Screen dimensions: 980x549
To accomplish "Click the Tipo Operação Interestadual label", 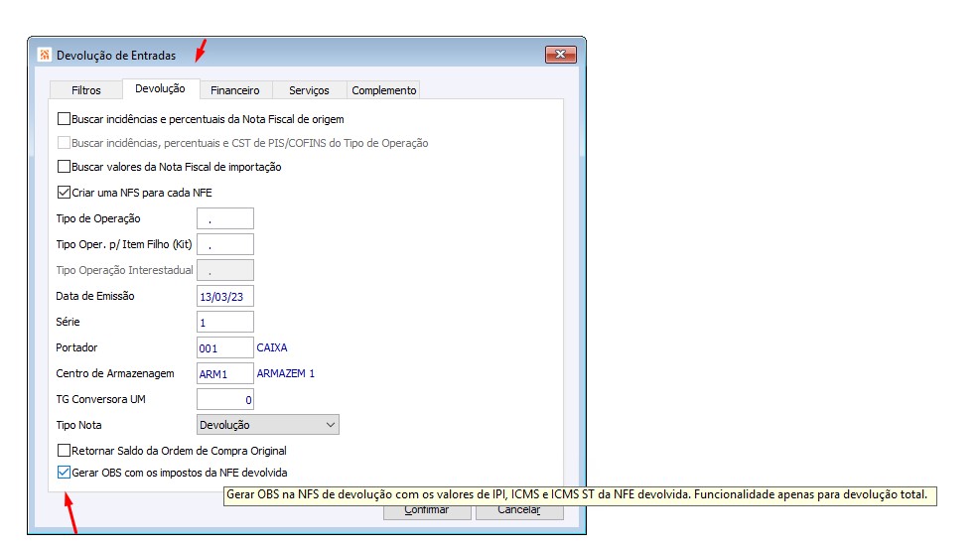I will click(124, 270).
